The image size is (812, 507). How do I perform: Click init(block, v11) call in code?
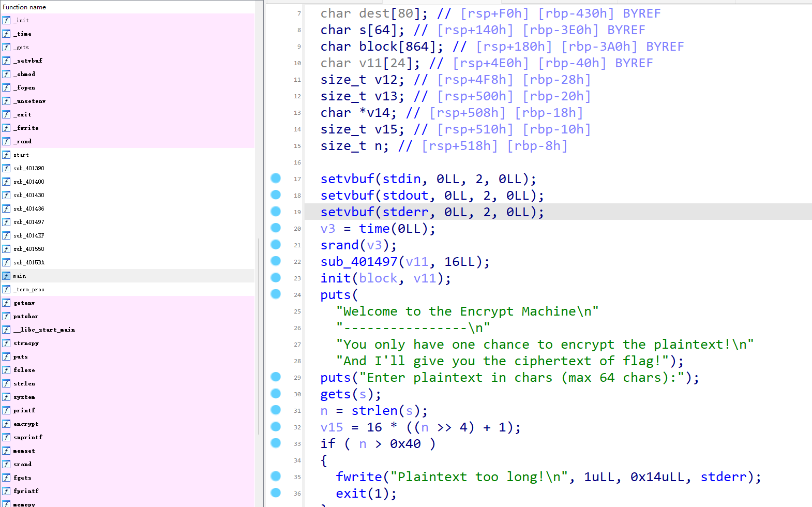[385, 278]
